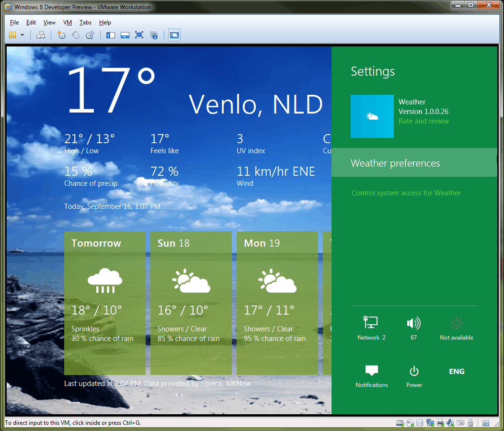Click Rate and review link

tap(424, 121)
